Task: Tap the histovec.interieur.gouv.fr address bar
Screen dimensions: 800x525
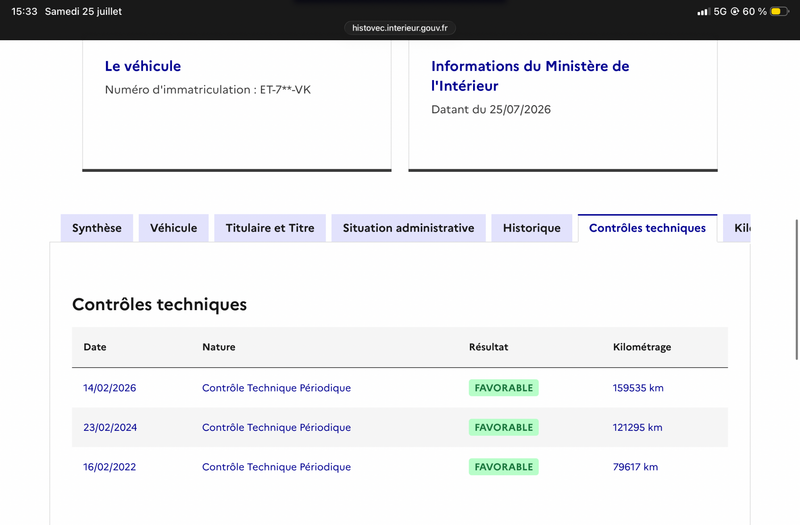Action: pos(400,28)
